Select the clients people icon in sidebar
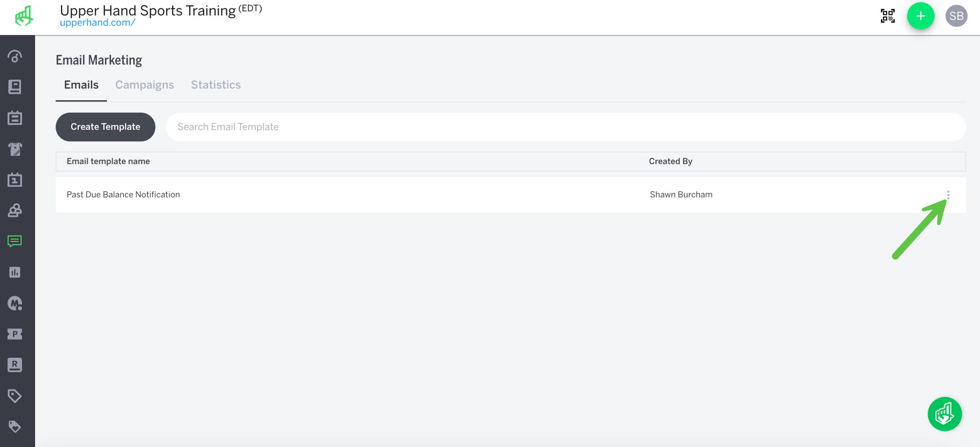 click(x=15, y=211)
